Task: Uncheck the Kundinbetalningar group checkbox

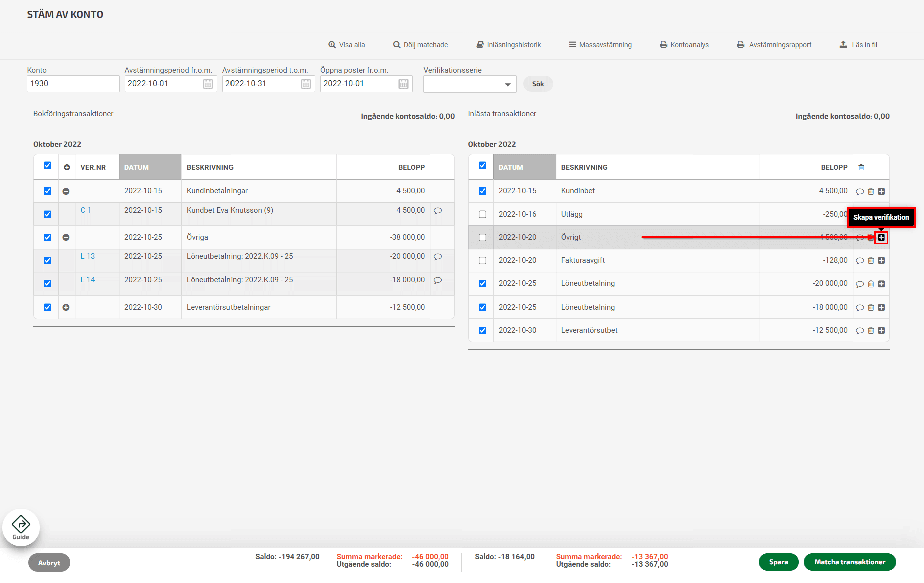Action: click(x=47, y=191)
